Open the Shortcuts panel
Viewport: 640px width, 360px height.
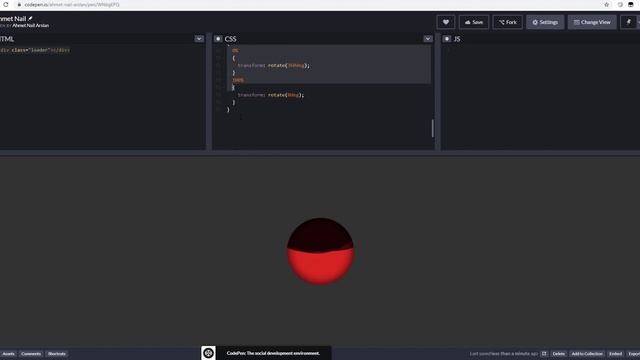57,354
